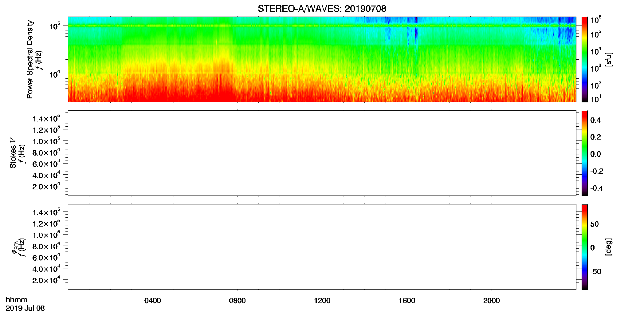Click the 0800 time tick label
Screen dimensions: 644x332
click(237, 301)
